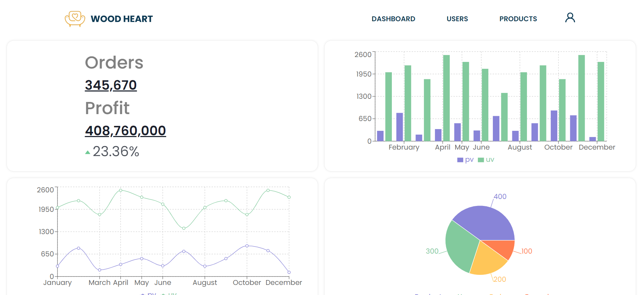Click the purple pv legend swatch in bar chart
This screenshot has width=644, height=295.
click(x=460, y=160)
